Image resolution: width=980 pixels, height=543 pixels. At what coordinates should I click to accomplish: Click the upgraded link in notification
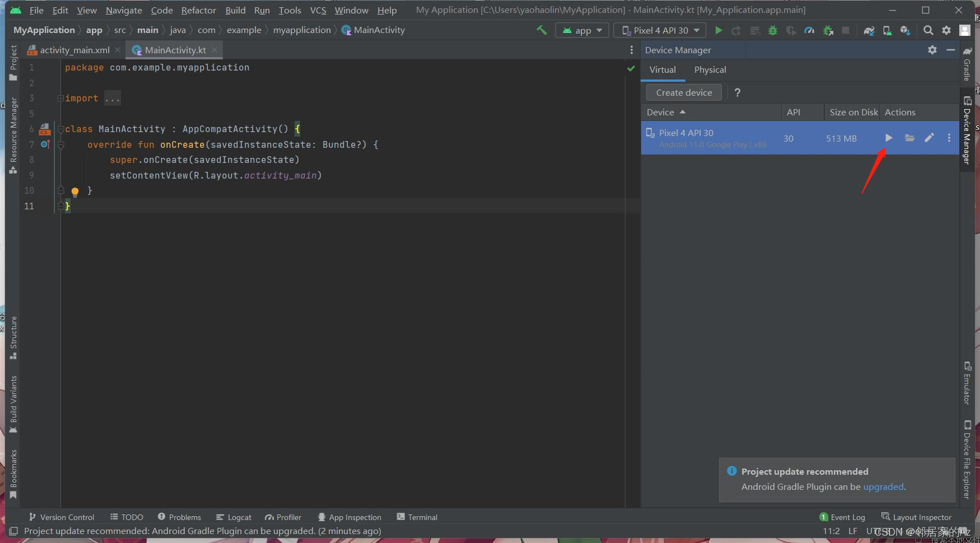click(883, 486)
